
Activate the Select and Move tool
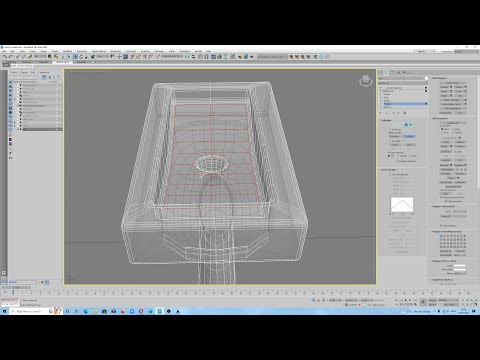75,57
